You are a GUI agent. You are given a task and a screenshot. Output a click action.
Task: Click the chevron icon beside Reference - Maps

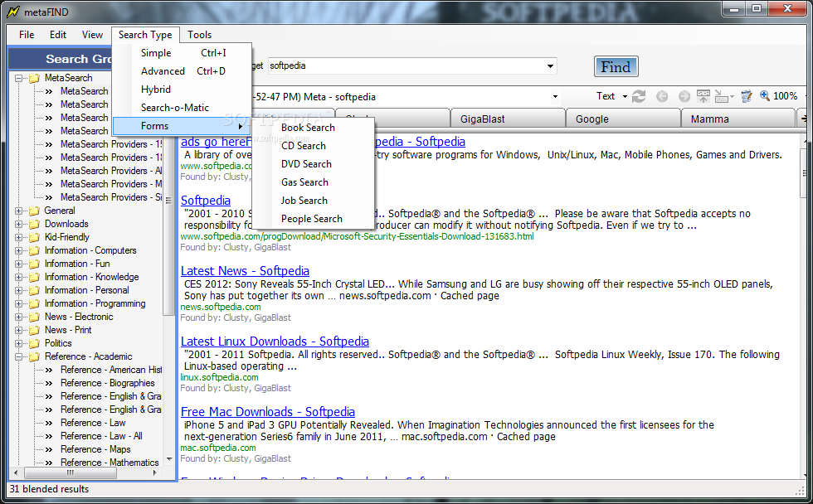pos(49,449)
